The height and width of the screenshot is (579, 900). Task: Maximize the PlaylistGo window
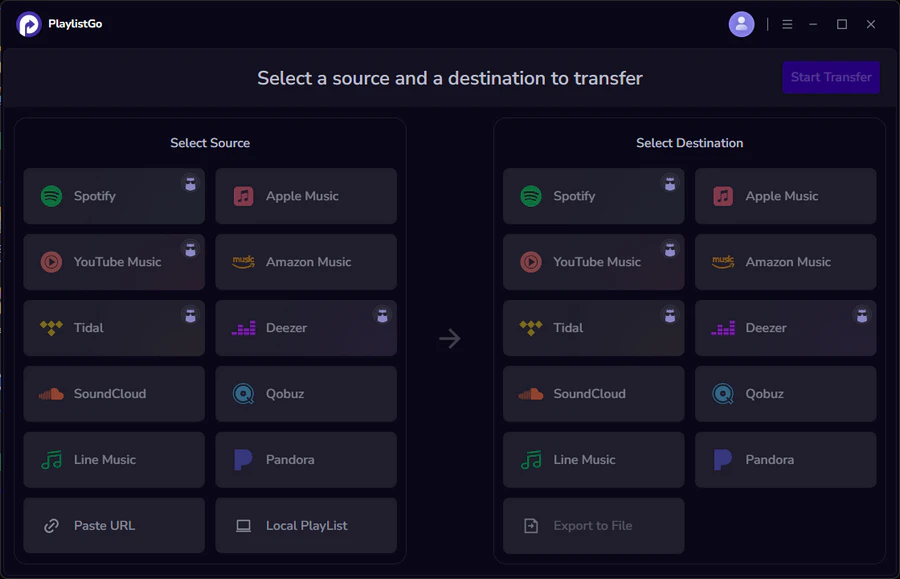tap(841, 24)
